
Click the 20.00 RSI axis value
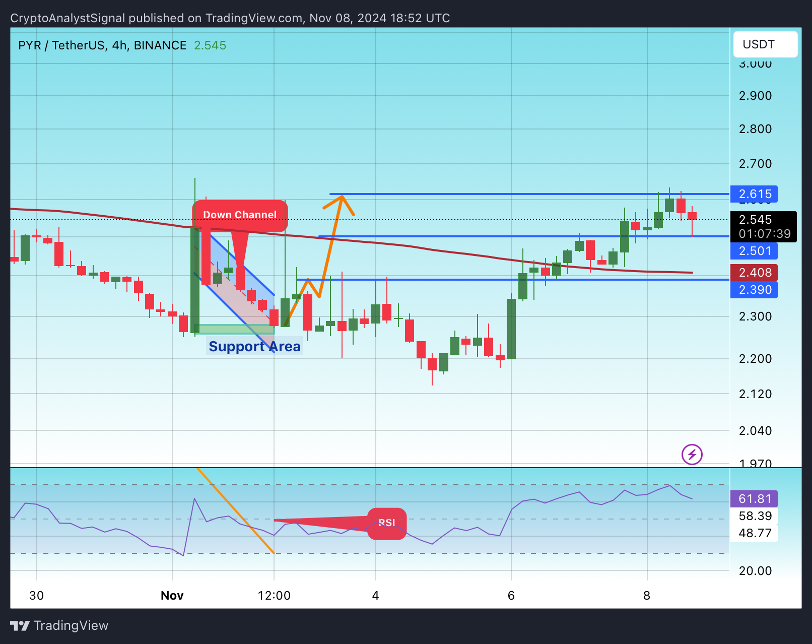point(755,571)
